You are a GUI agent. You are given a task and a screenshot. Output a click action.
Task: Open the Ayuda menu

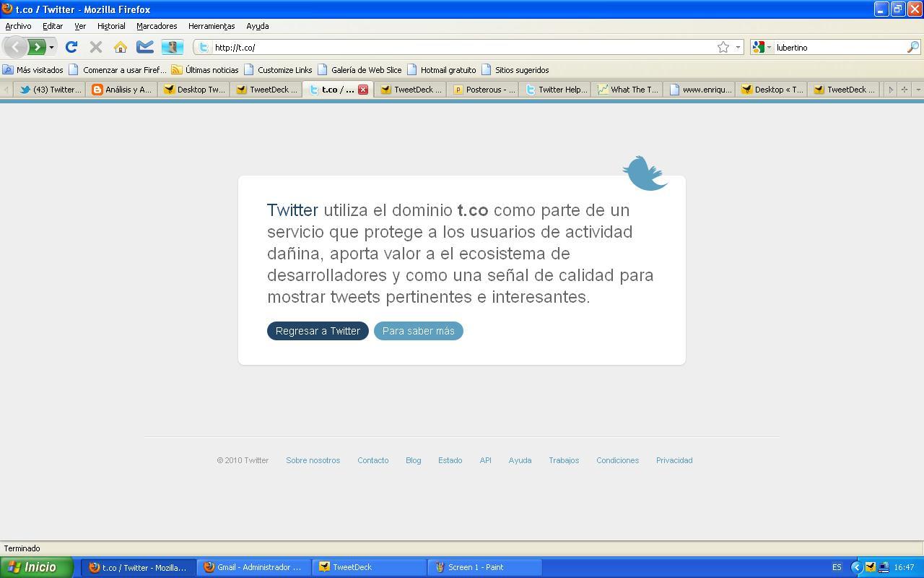coord(257,26)
